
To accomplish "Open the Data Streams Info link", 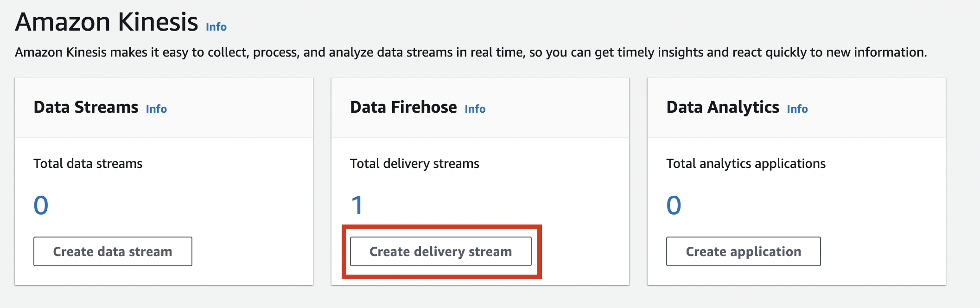I will coord(156,109).
